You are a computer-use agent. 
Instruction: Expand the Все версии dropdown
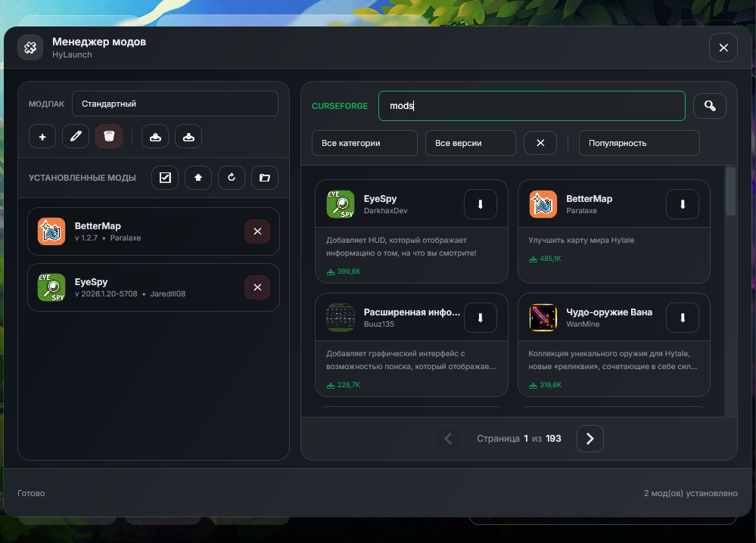tap(470, 143)
